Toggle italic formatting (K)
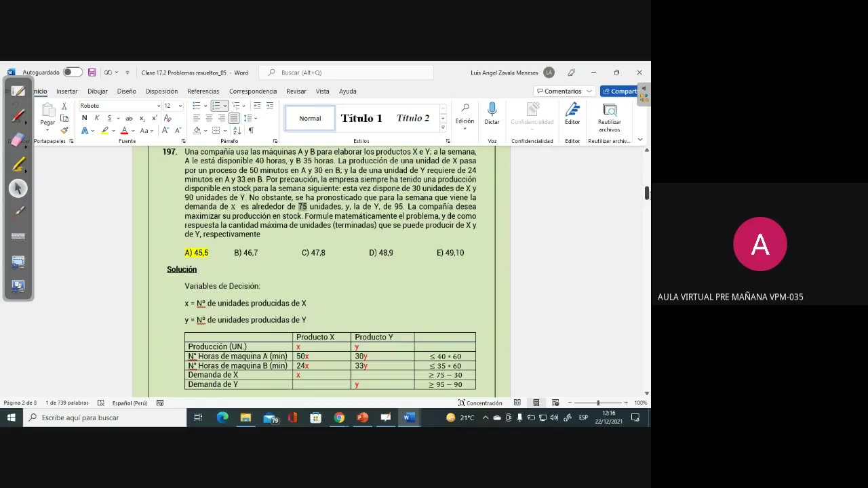 pyautogui.click(x=96, y=118)
